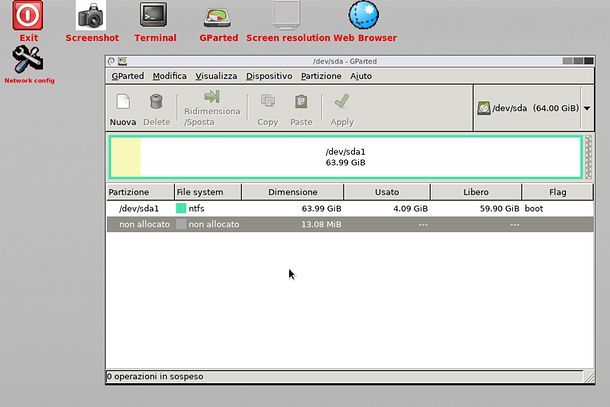
Task: Open the GParted menu
Action: pyautogui.click(x=128, y=76)
